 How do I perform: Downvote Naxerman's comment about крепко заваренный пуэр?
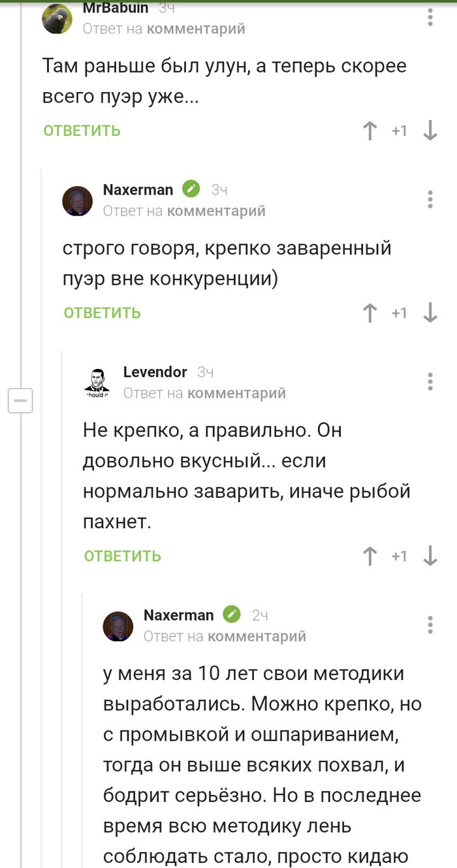(x=430, y=313)
